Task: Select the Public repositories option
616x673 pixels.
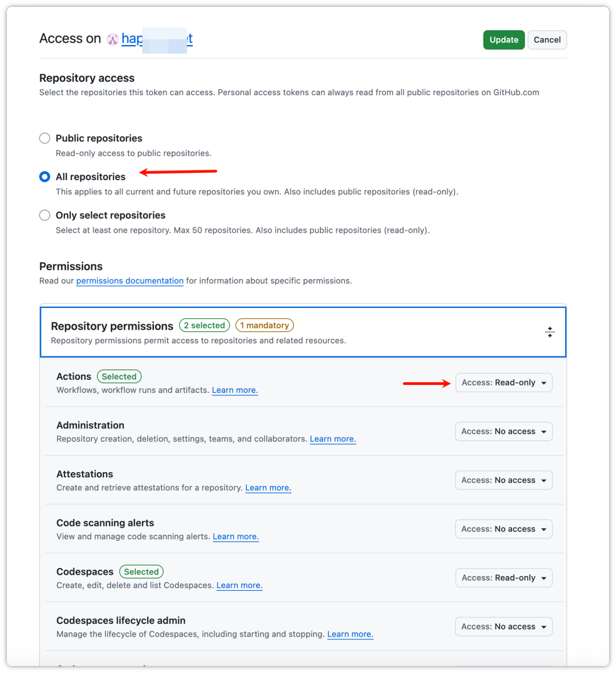Action: point(44,138)
